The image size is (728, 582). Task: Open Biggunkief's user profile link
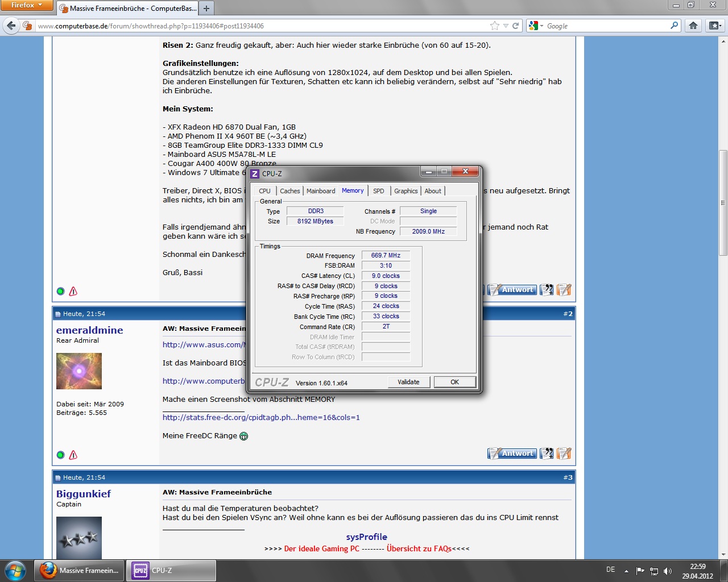[x=84, y=494]
